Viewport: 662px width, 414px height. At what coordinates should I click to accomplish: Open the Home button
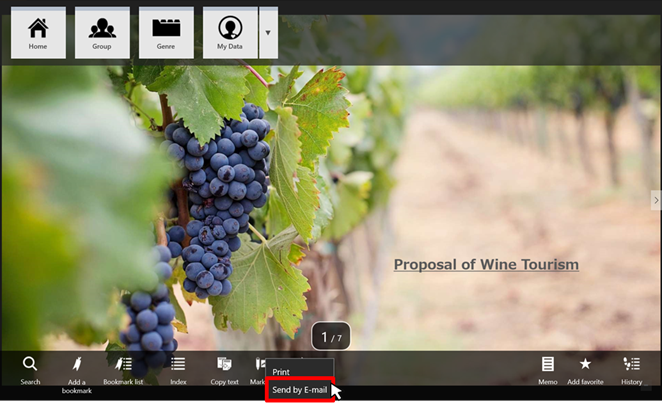[x=38, y=33]
